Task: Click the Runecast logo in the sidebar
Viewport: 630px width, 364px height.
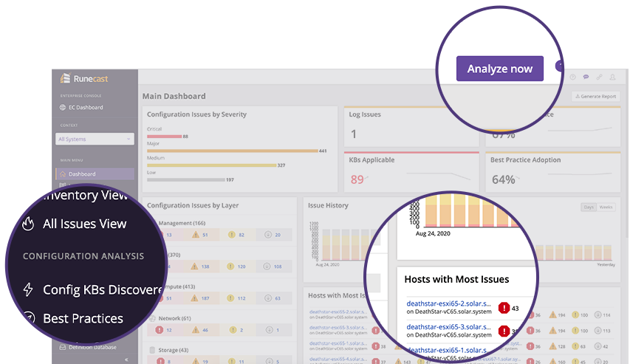Action: click(x=84, y=78)
